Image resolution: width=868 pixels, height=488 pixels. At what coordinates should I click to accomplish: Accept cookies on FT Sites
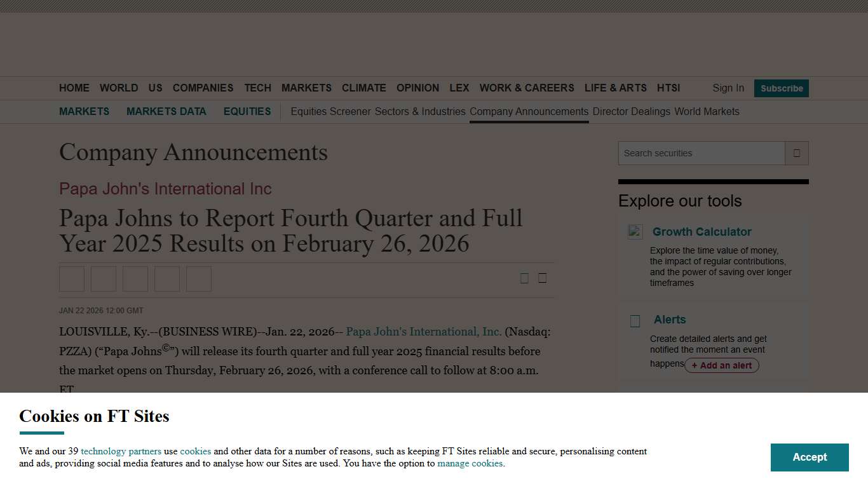click(809, 457)
